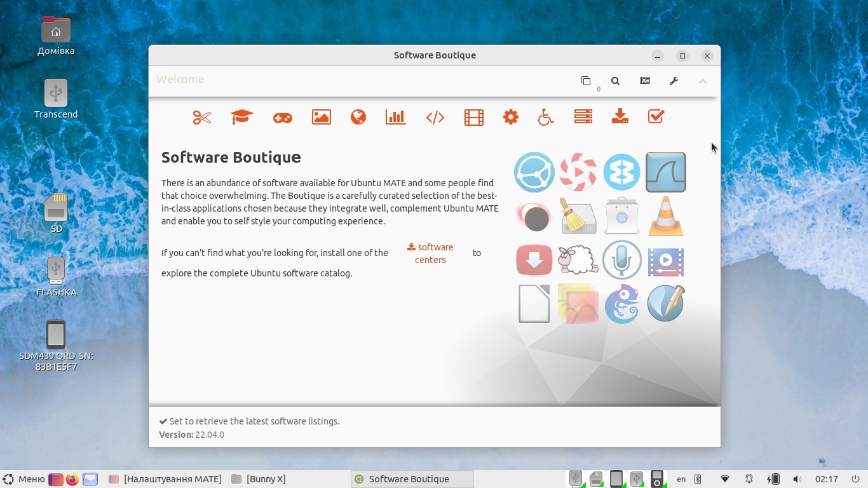868x488 pixels.
Task: Click the red download arrow app icon
Action: coord(534,260)
